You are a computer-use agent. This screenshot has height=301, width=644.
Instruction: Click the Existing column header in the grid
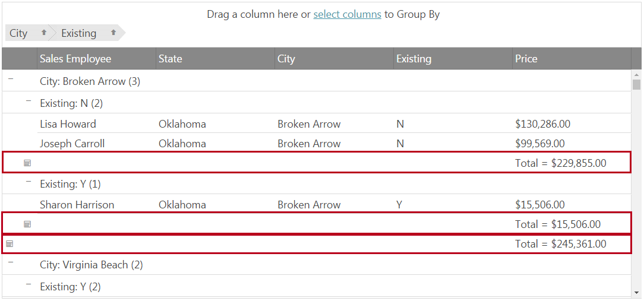(414, 59)
